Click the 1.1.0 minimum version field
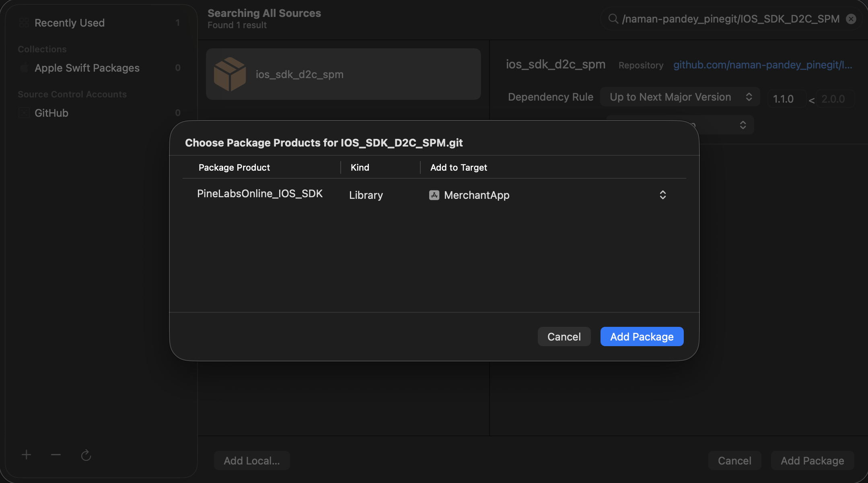Image resolution: width=868 pixels, height=483 pixels. pyautogui.click(x=786, y=99)
